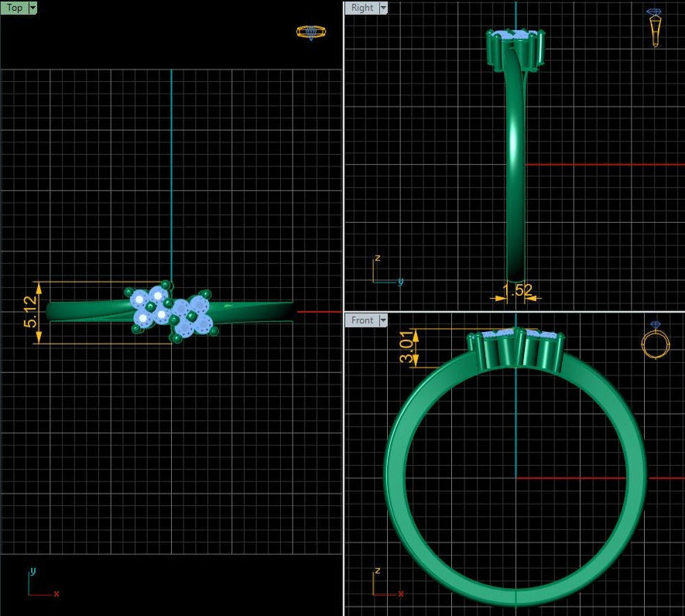Click the ring orientation icon in Top viewport
Image resolution: width=685 pixels, height=616 pixels.
[x=311, y=32]
